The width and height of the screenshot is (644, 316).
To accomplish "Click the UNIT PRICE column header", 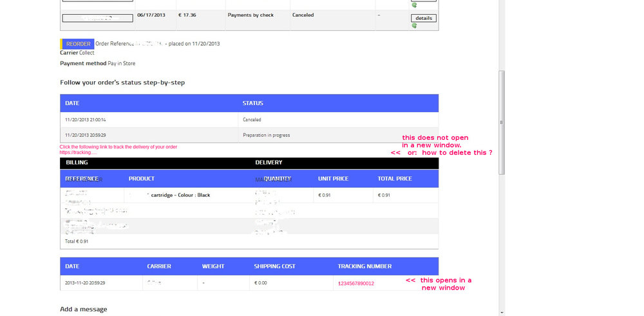I will click(333, 179).
